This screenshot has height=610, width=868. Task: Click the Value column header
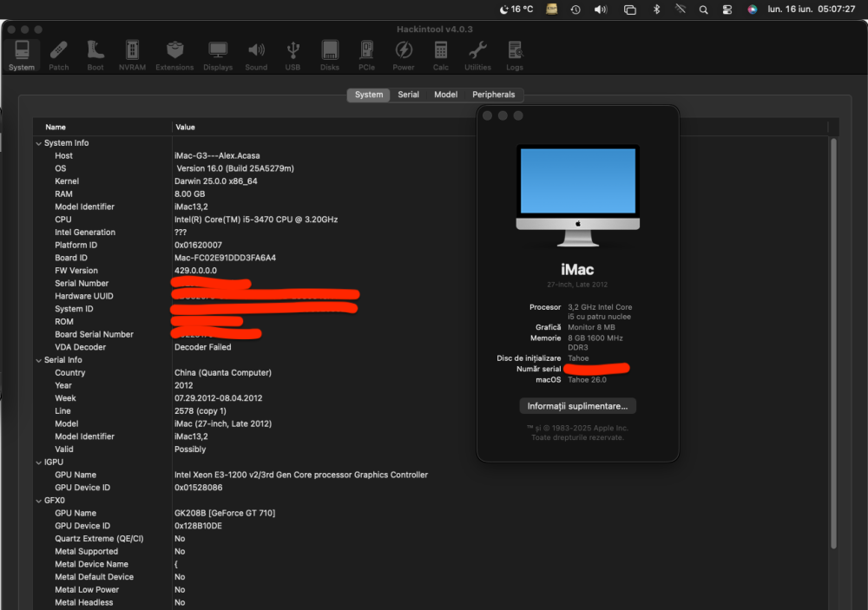[x=185, y=128]
